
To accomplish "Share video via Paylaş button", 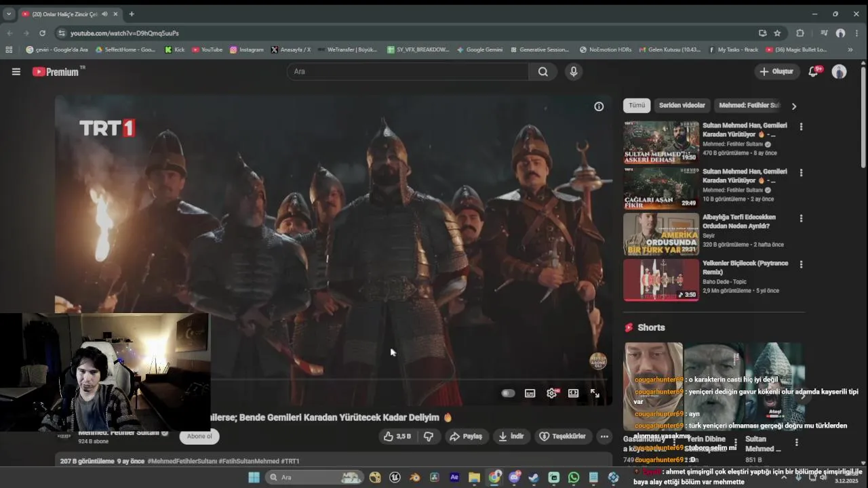I will (466, 436).
